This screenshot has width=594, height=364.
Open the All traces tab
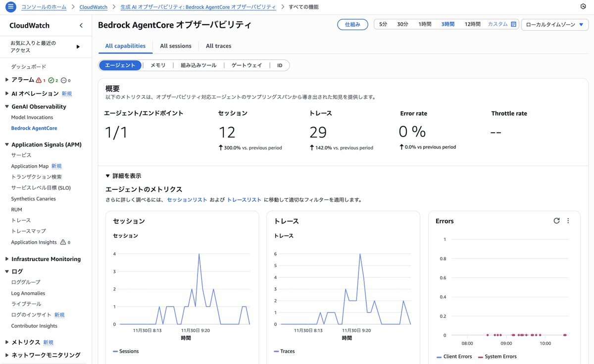218,46
